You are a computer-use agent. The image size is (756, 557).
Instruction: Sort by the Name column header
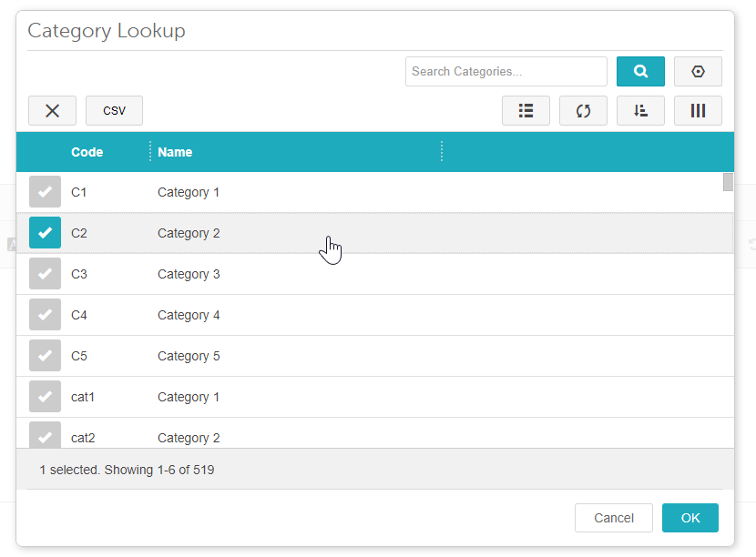tap(175, 152)
